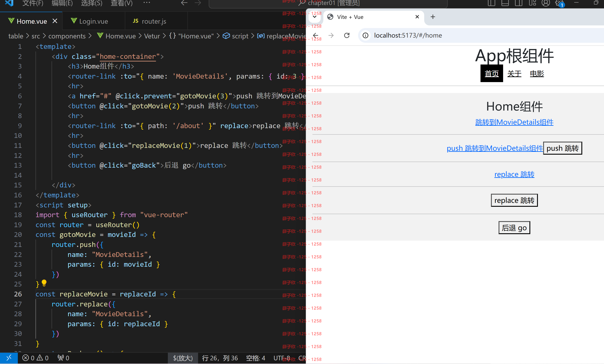This screenshot has height=364, width=604.
Task: Open the customize layout icon
Action: [x=532, y=3]
